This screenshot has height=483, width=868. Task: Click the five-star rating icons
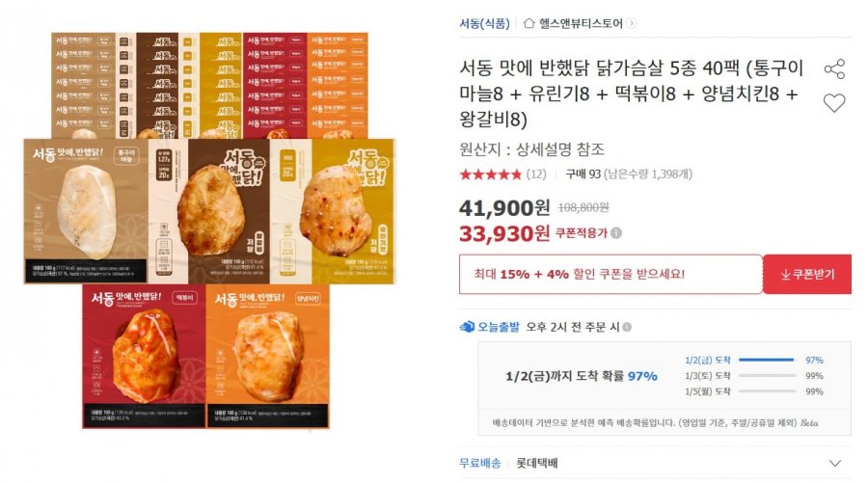pyautogui.click(x=491, y=174)
